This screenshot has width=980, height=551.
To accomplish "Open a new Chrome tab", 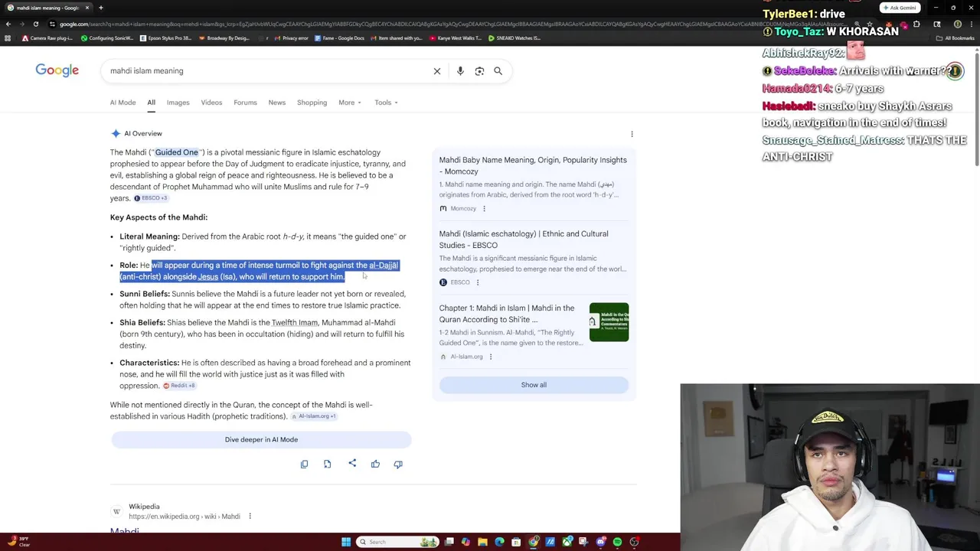I will coord(100,8).
